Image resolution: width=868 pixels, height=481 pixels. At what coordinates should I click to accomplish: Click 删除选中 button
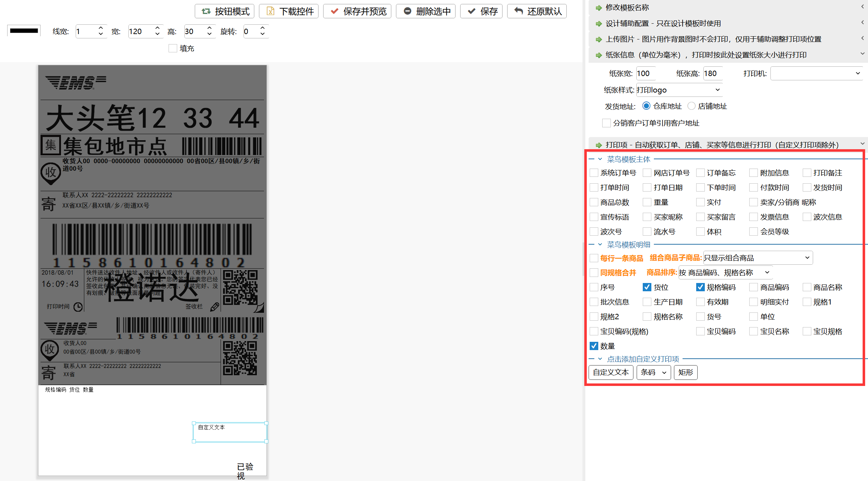click(x=426, y=11)
